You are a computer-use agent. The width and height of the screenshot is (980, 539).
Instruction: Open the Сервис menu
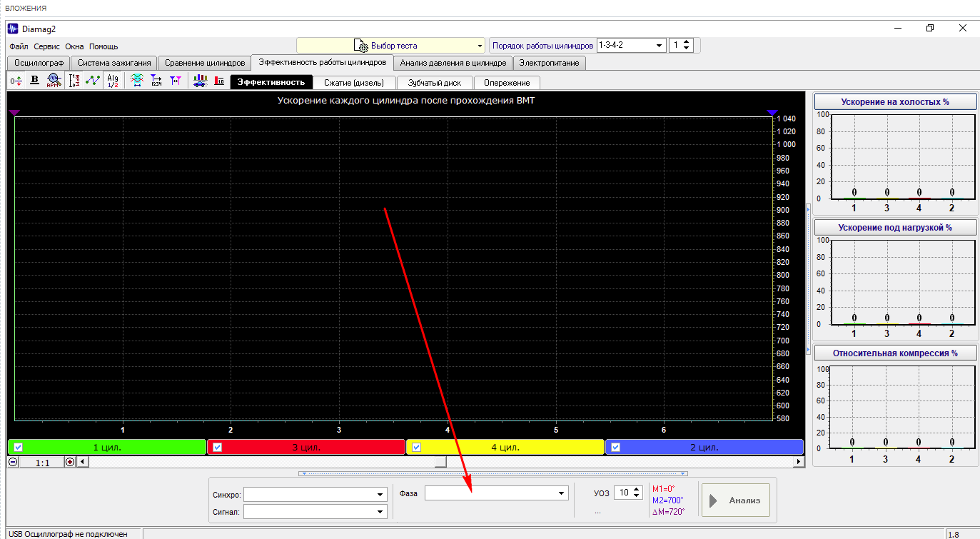click(x=47, y=46)
